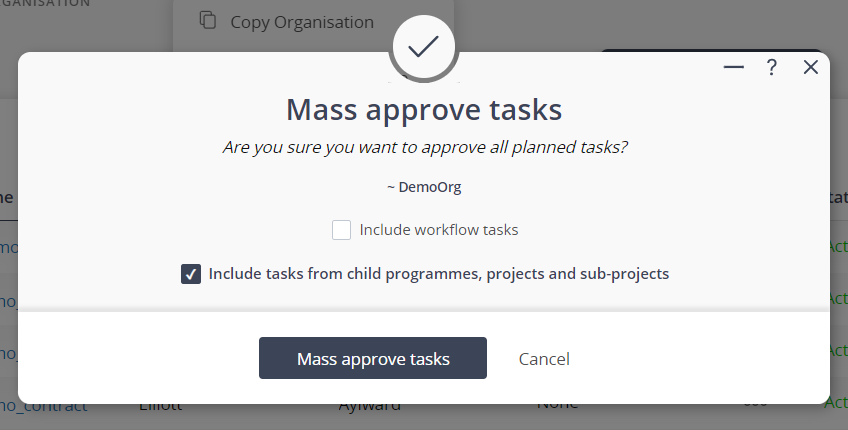
Task: Click the Mass approve tasks dialog heading
Action: click(424, 108)
